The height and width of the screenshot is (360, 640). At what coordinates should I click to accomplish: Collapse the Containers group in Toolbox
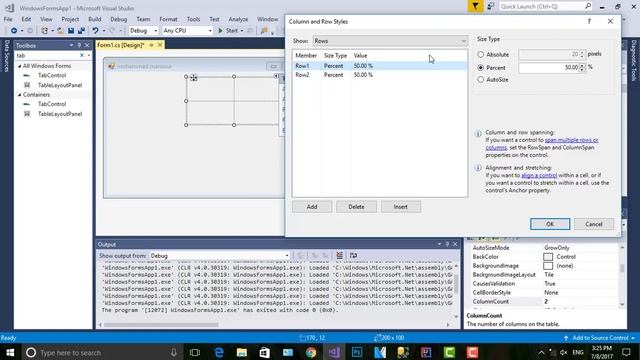(x=19, y=95)
